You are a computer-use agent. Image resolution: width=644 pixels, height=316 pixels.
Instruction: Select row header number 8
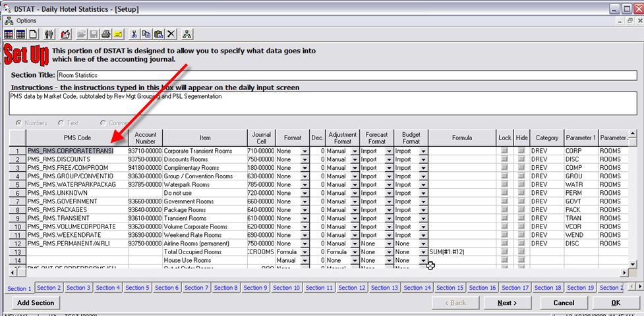[17, 210]
